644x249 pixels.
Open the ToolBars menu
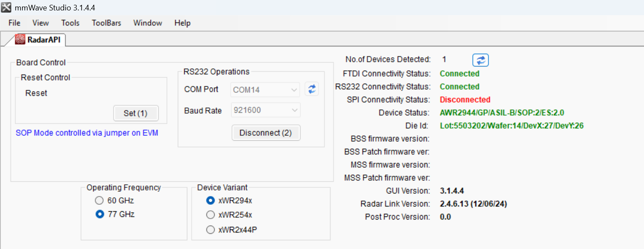pyautogui.click(x=107, y=23)
